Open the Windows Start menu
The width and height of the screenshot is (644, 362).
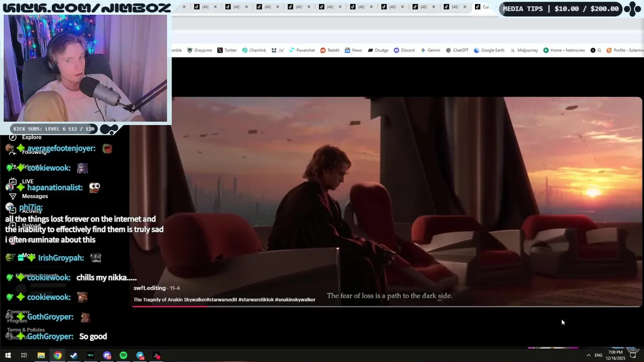pyautogui.click(x=8, y=355)
